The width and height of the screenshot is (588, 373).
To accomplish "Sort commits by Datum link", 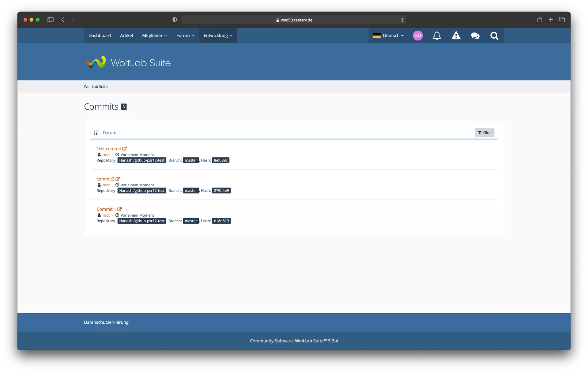I will point(109,133).
